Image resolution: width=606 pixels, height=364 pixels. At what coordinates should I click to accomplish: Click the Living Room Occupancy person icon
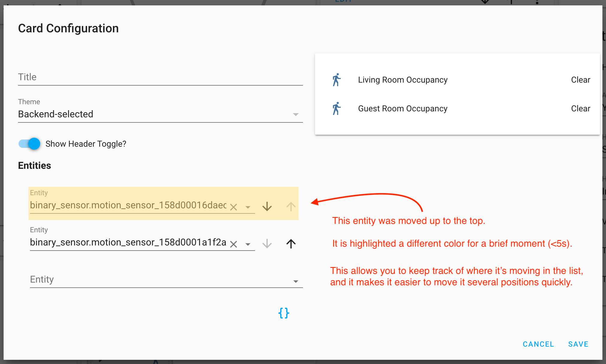pos(337,79)
